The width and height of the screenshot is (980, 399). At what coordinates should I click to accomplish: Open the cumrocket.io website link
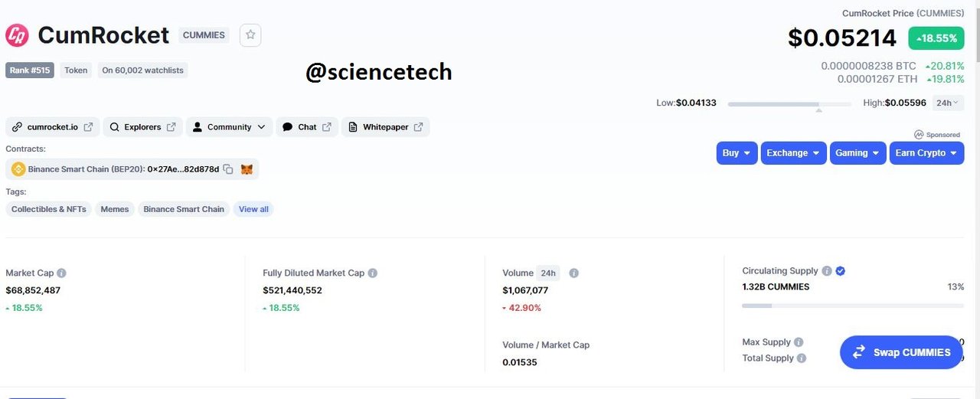(53, 127)
